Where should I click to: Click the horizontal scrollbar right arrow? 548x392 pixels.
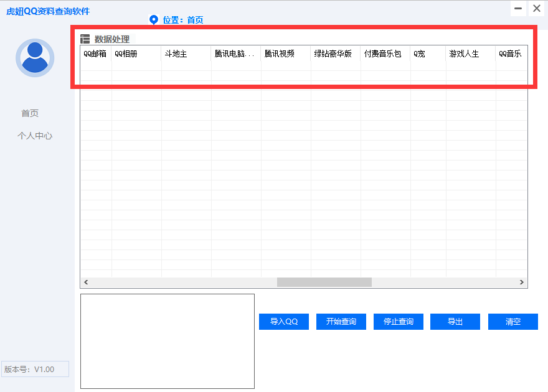521,282
